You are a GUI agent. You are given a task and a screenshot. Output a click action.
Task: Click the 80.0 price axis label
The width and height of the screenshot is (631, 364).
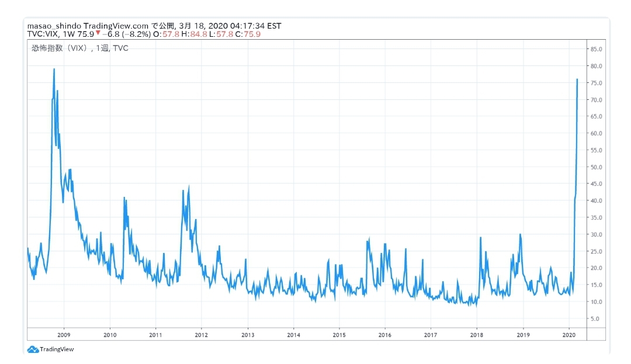pos(596,66)
